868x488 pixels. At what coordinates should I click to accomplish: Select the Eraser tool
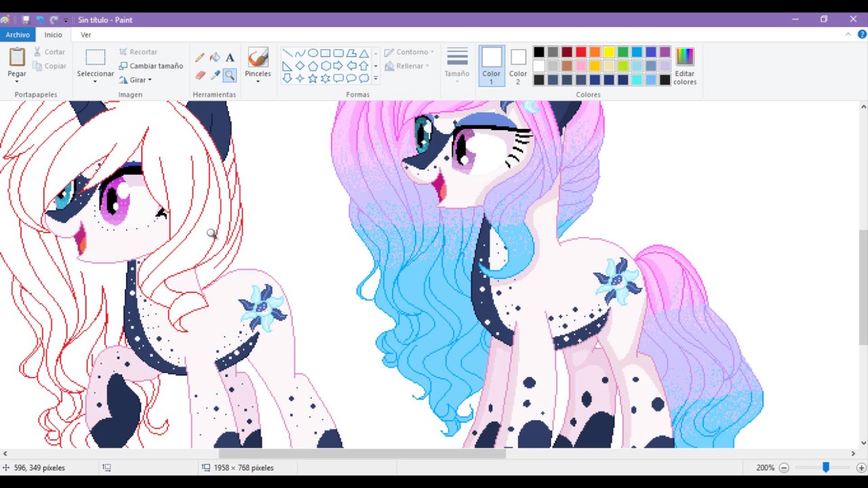pyautogui.click(x=200, y=75)
